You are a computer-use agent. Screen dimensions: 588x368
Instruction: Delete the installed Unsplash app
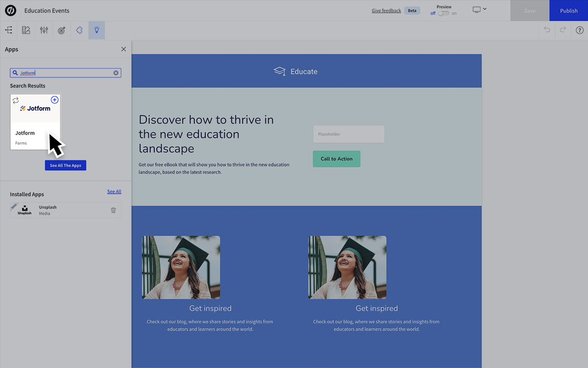113,210
